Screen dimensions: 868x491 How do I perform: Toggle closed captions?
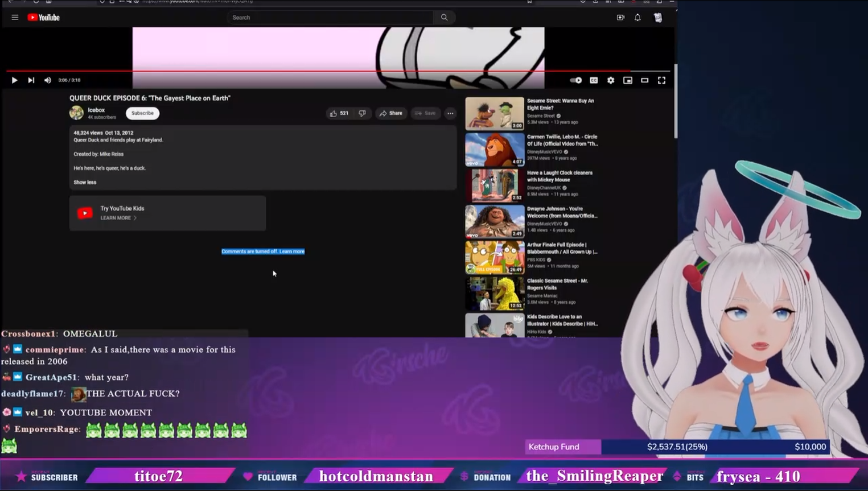(x=594, y=80)
